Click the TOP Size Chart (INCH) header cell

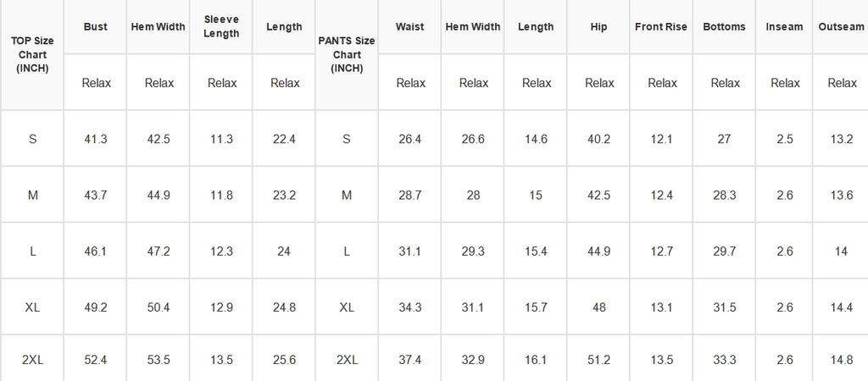(32, 55)
